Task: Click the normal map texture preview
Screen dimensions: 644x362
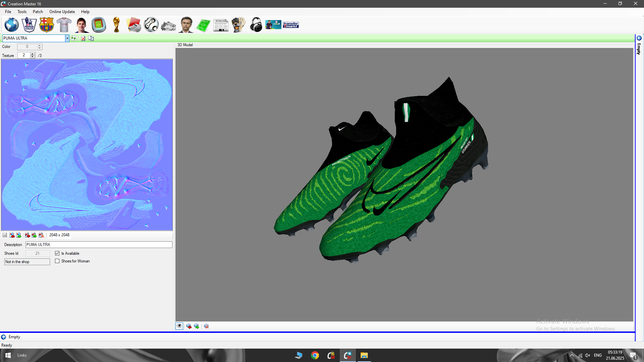Action: [87, 145]
